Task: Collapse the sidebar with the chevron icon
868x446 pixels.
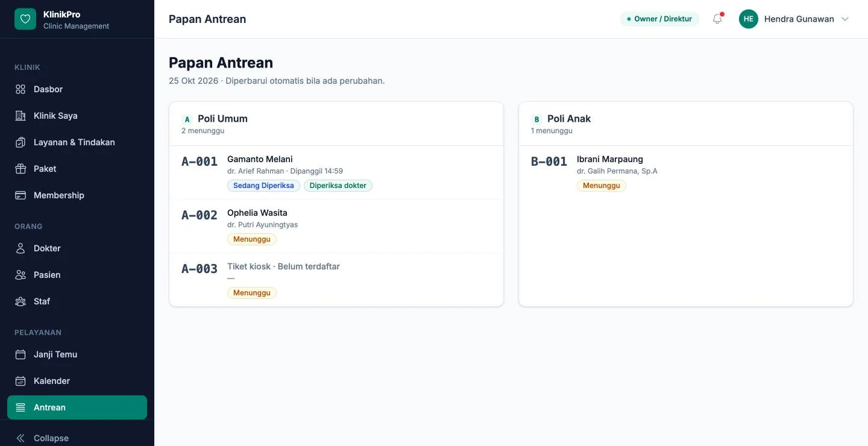Action: click(x=20, y=438)
